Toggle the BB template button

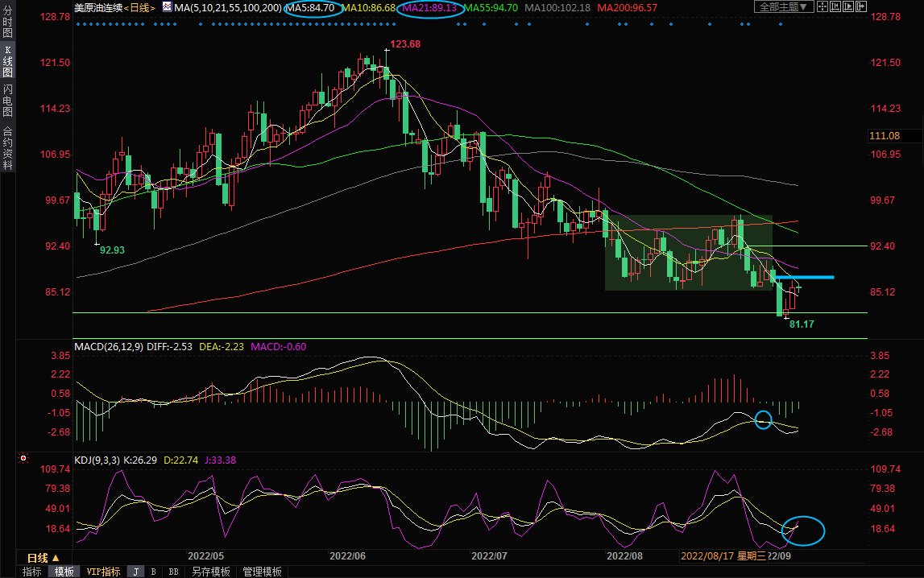[173, 572]
